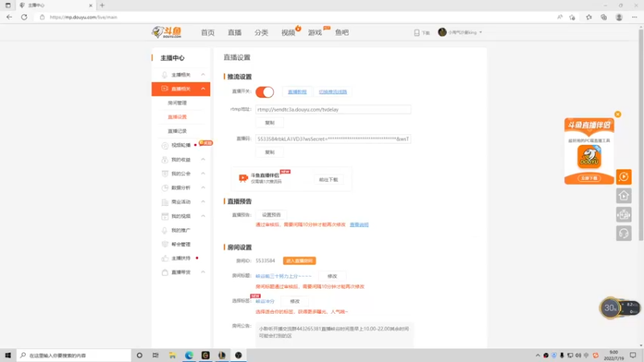The width and height of the screenshot is (644, 362).
Task: Click the 房间公告 announcement text area
Action: click(334, 335)
